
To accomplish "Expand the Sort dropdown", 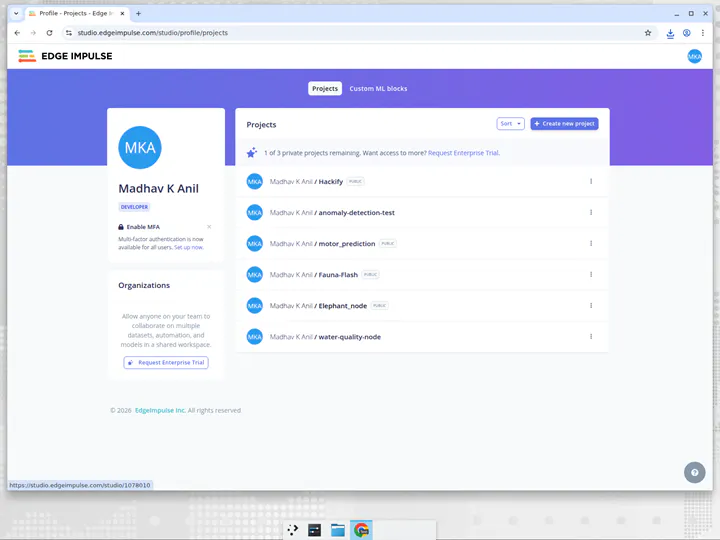I will pyautogui.click(x=510, y=124).
